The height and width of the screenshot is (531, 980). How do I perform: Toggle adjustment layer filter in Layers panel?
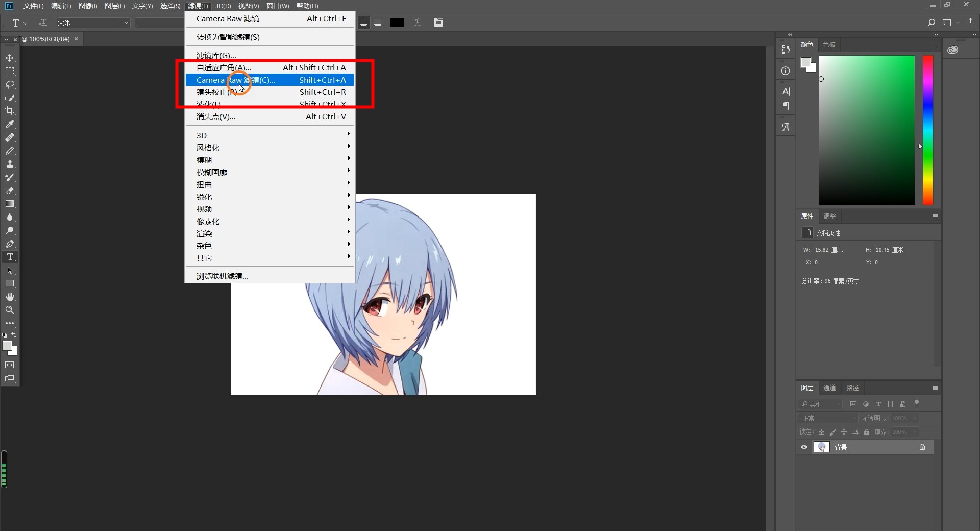click(x=866, y=404)
